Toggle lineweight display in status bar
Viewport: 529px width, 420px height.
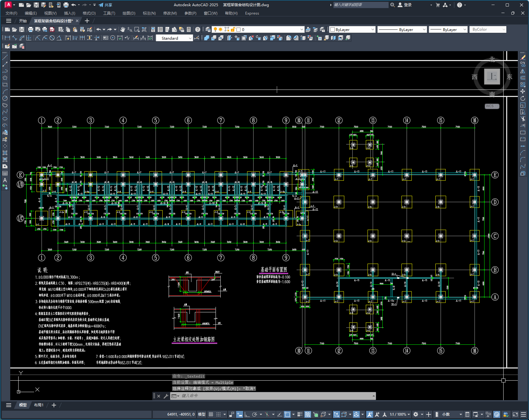tap(300, 414)
